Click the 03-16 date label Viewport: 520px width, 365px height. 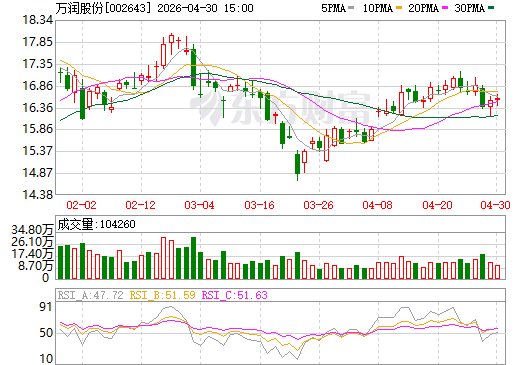coord(259,205)
